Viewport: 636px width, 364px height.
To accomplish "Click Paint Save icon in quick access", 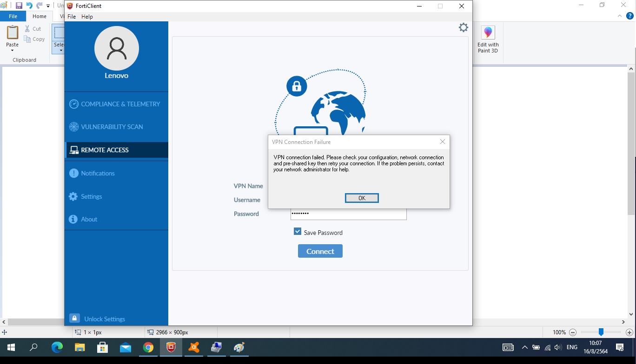I will point(19,6).
